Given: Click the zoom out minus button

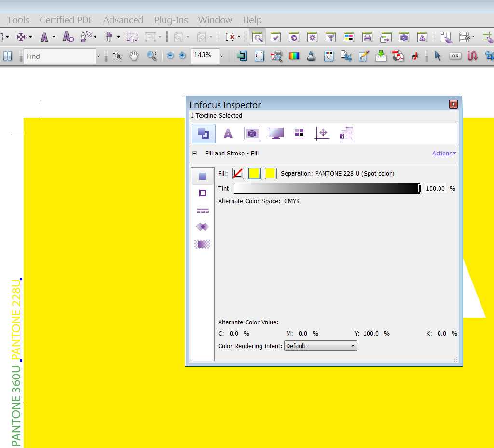Looking at the screenshot, I should pyautogui.click(x=170, y=56).
